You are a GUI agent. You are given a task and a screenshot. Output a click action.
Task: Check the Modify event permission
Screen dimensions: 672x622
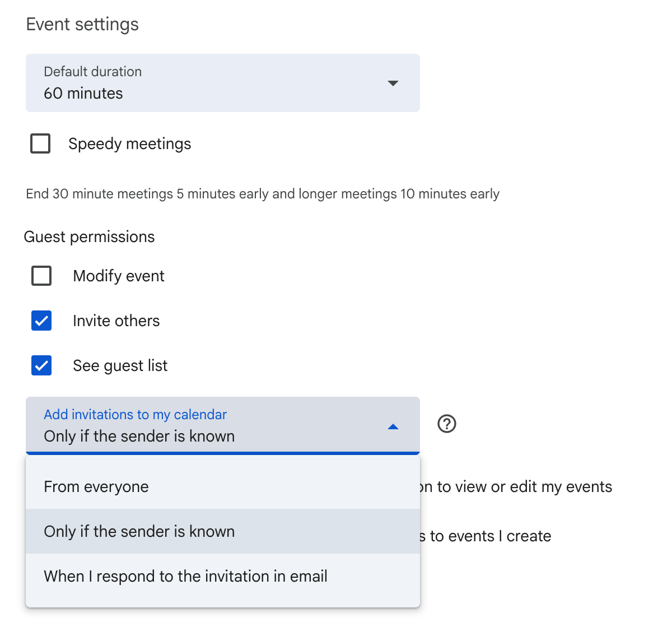[x=41, y=276]
